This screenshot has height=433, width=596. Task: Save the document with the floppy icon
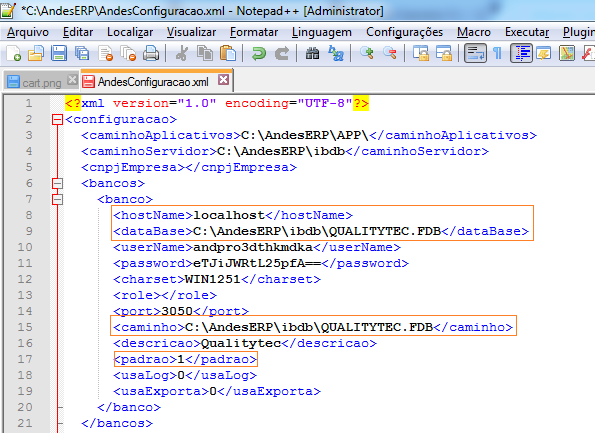point(59,53)
